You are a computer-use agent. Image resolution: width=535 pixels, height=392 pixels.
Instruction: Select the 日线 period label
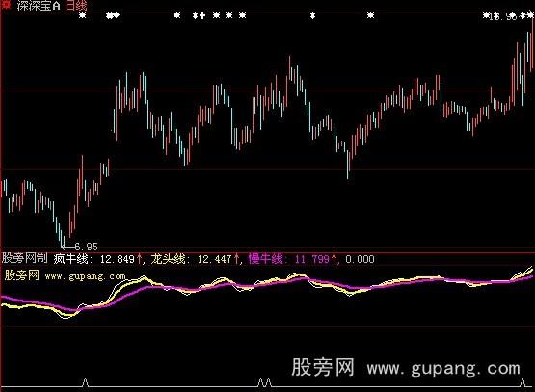click(76, 6)
